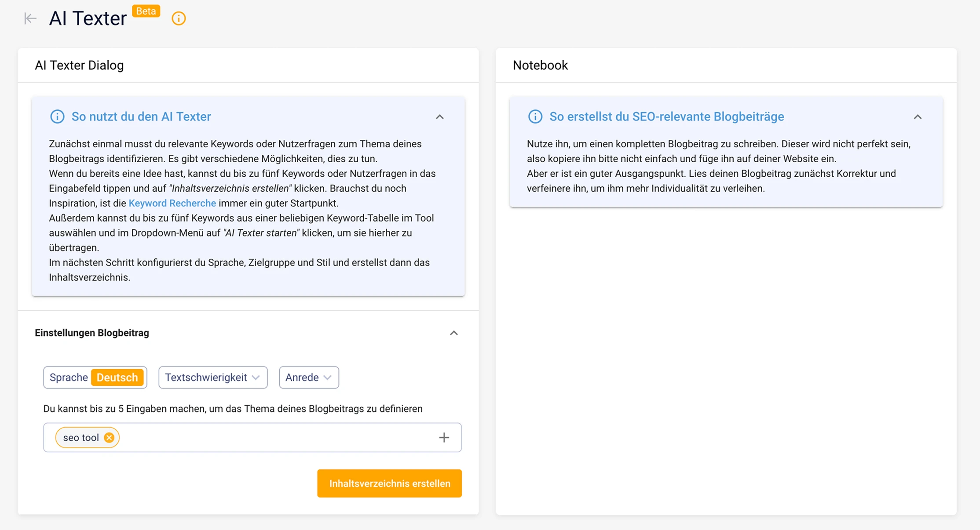
Task: Click info icon beside SEO-relevante Blogbeiträge heading
Action: pyautogui.click(x=535, y=116)
